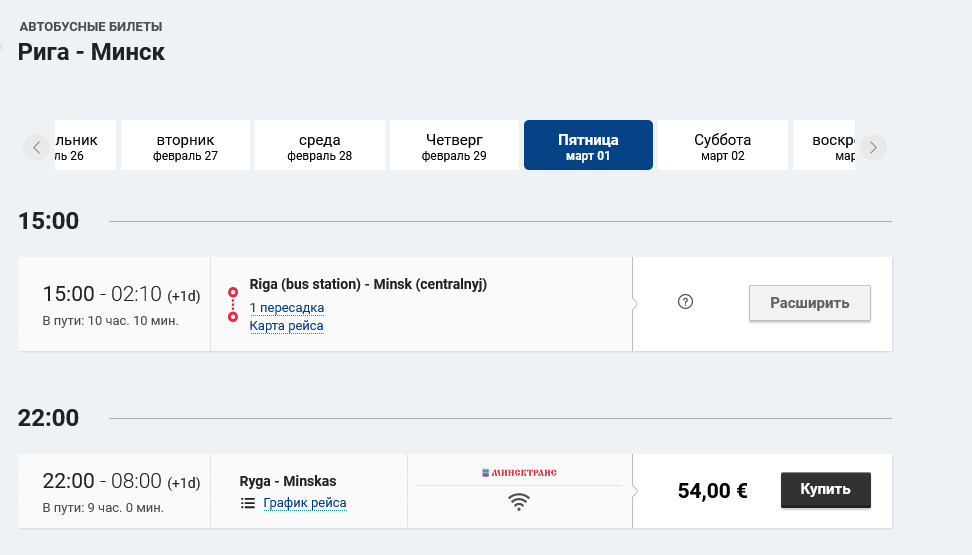Select the partially visible воскресенье tab
This screenshot has width=972, height=555.
click(824, 145)
